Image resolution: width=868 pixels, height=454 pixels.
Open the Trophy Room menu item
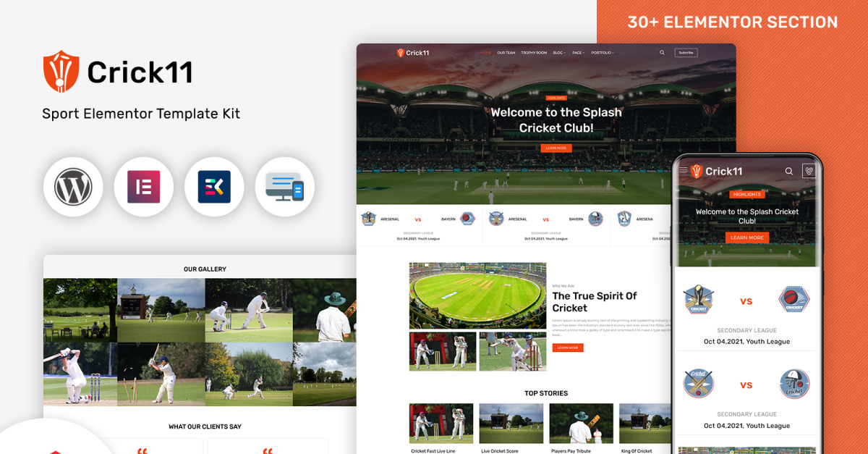(x=534, y=53)
